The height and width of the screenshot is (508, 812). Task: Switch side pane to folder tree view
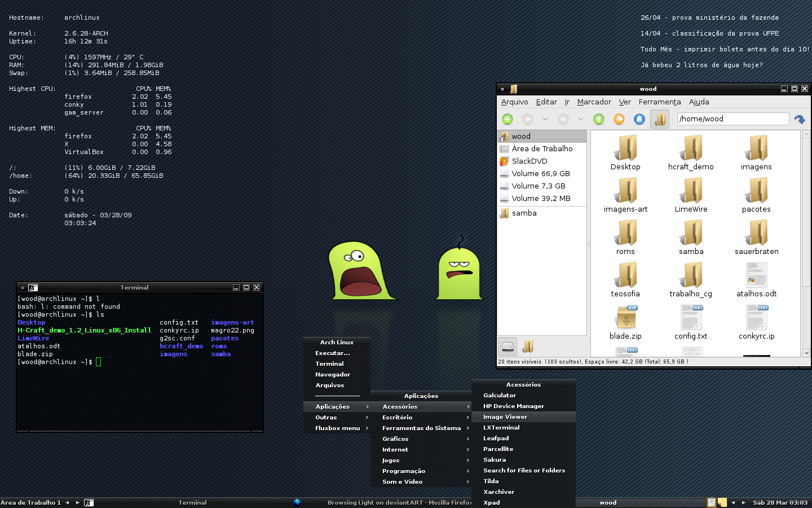(528, 347)
